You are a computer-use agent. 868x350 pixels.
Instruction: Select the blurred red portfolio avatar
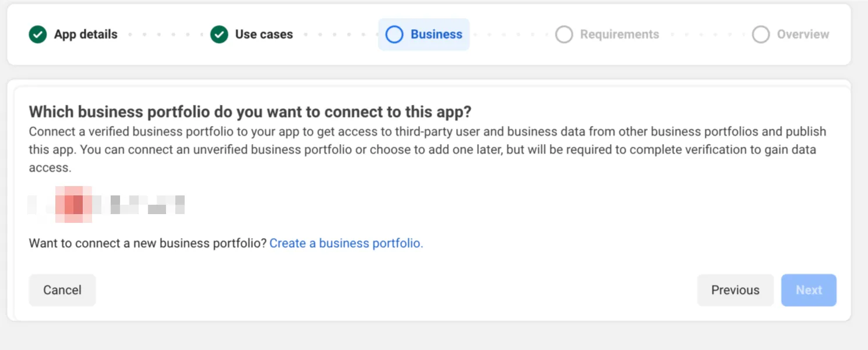tap(73, 204)
